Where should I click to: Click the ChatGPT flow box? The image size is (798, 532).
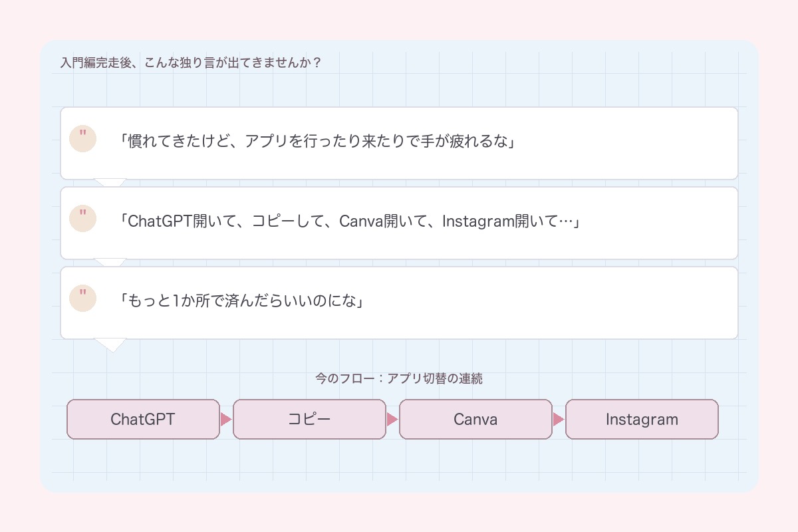143,419
